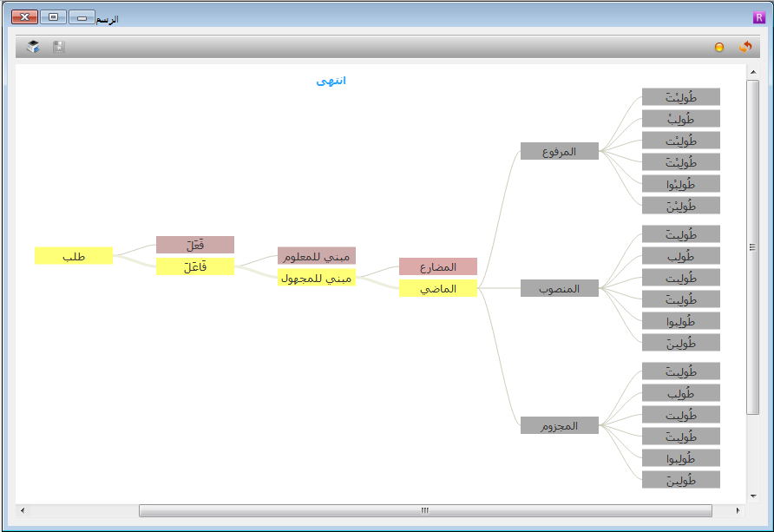Click the vertical scrollbar up arrow
The height and width of the screenshot is (532, 774).
[752, 72]
